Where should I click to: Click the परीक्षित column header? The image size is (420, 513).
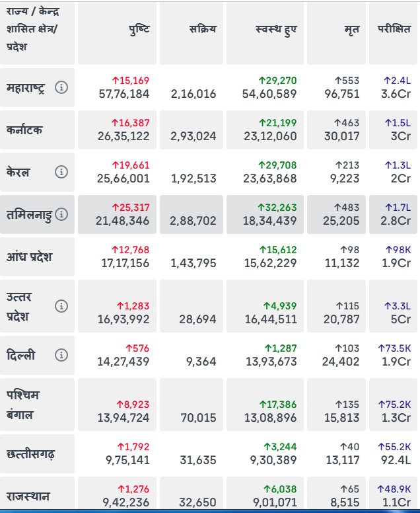click(394, 30)
